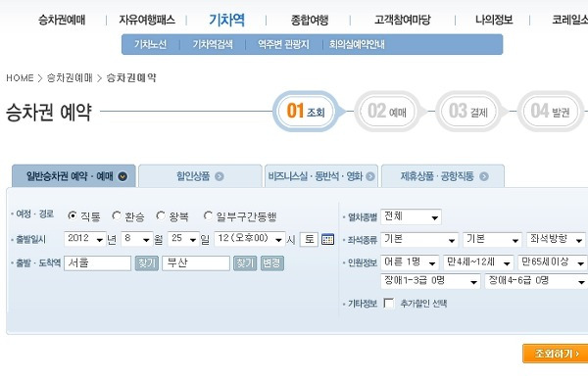Enable the 추가할인 선택 checkbox
This screenshot has width=588, height=380.
(x=389, y=304)
